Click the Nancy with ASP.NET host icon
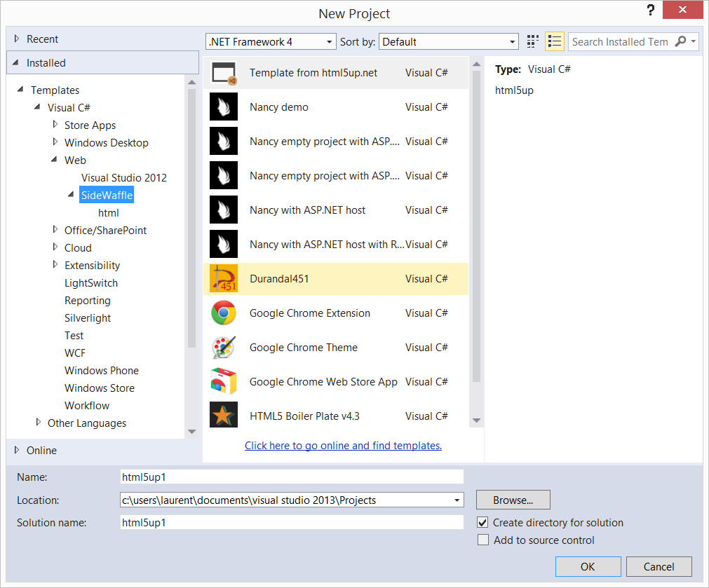 tap(224, 210)
